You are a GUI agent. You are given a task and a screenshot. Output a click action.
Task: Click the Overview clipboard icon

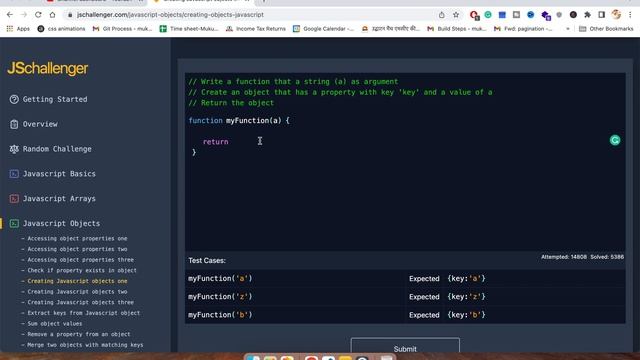click(14, 124)
